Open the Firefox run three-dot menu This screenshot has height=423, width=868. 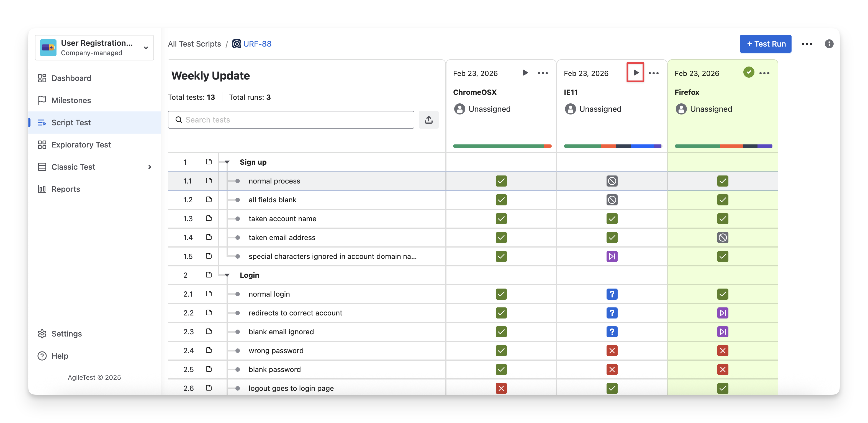pyautogui.click(x=764, y=73)
